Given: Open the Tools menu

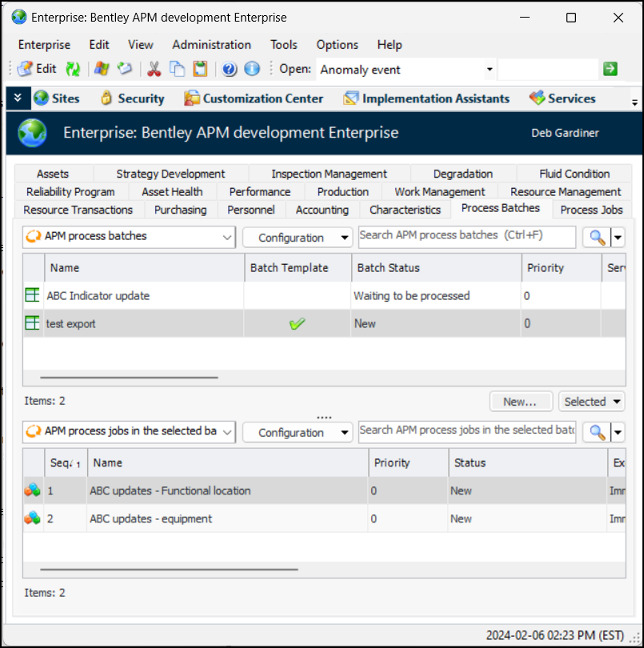Looking at the screenshot, I should pyautogui.click(x=283, y=45).
